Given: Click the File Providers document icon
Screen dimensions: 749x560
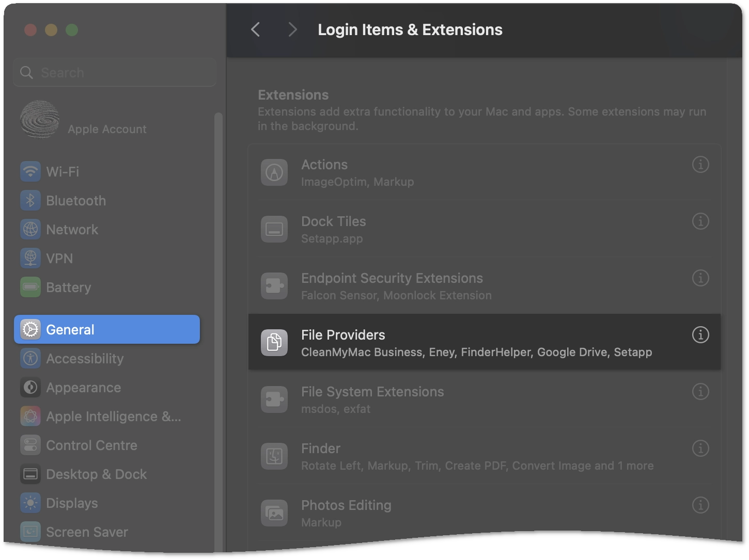Looking at the screenshot, I should point(274,343).
